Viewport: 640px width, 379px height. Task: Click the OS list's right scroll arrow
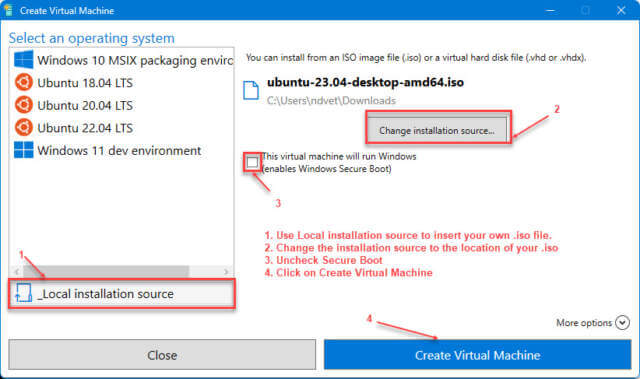(x=226, y=271)
